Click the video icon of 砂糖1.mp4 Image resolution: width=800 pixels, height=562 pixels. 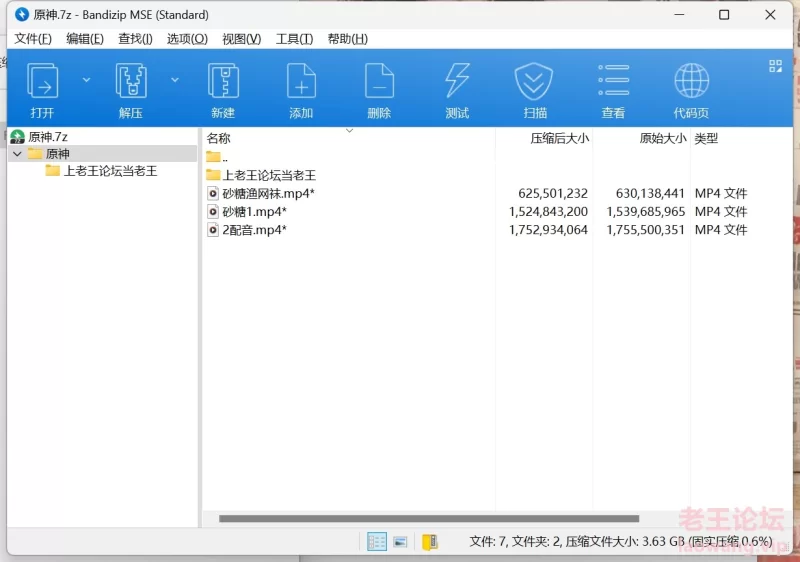[213, 212]
